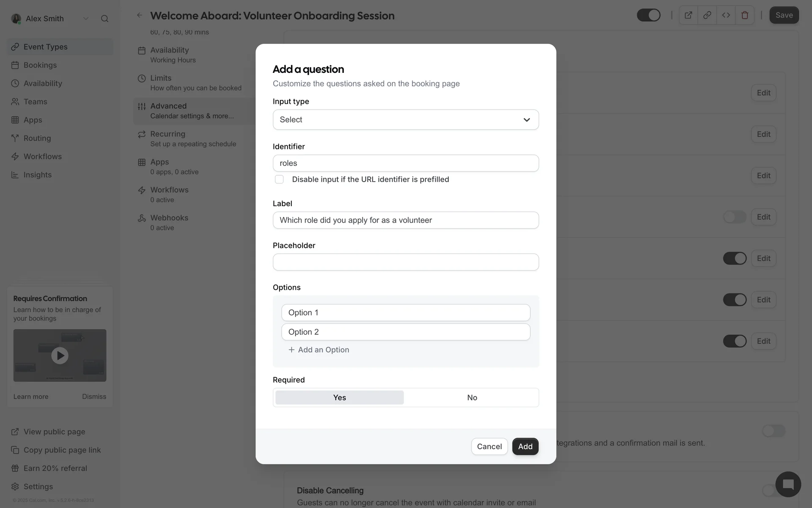Cancel the Add a question dialog
The height and width of the screenshot is (508, 812).
pos(489,446)
